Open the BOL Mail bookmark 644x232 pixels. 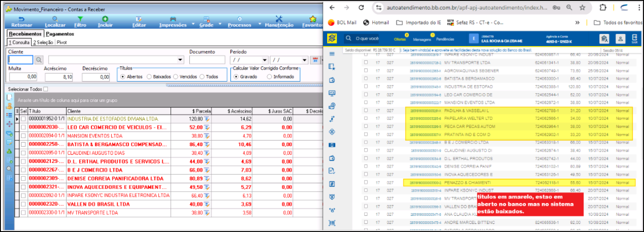pyautogui.click(x=342, y=23)
